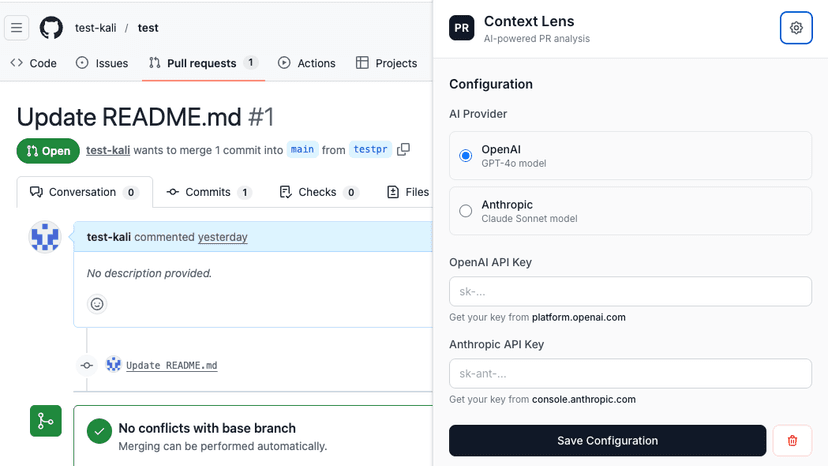Open the Actions tab
This screenshot has width=828, height=466.
pyautogui.click(x=306, y=63)
